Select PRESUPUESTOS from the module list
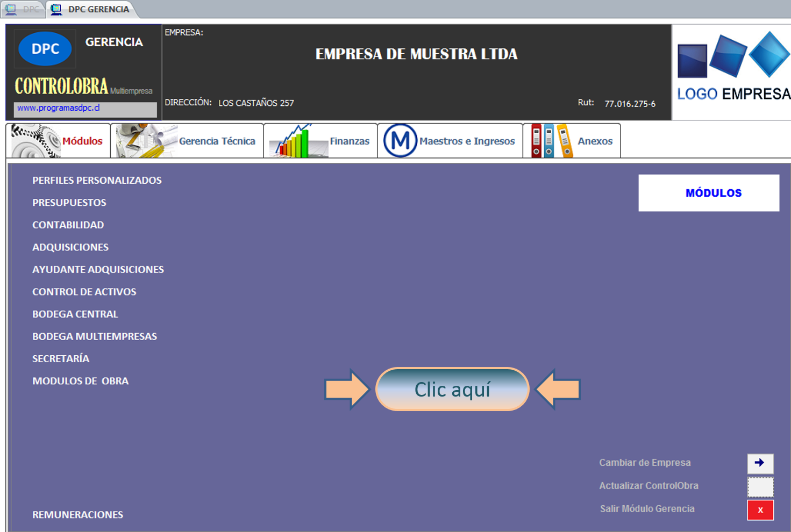791x532 pixels. click(69, 203)
